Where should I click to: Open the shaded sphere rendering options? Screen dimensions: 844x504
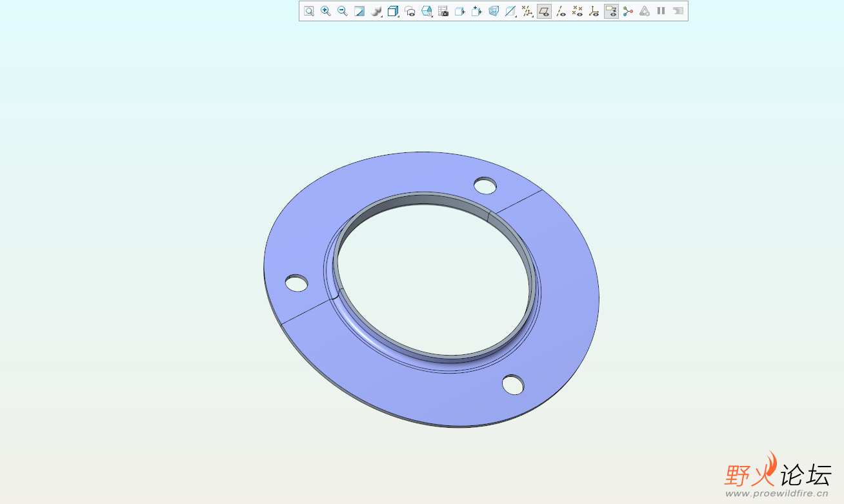point(376,11)
